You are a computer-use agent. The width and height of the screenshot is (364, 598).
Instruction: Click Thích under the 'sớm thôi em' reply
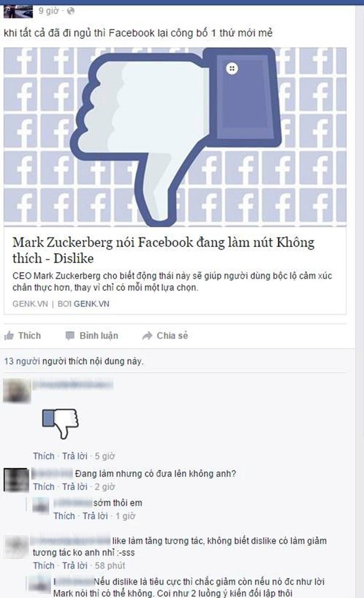coord(64,516)
